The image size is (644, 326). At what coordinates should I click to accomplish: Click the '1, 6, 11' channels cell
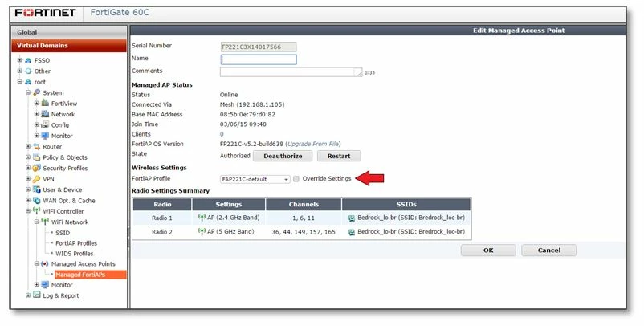304,218
